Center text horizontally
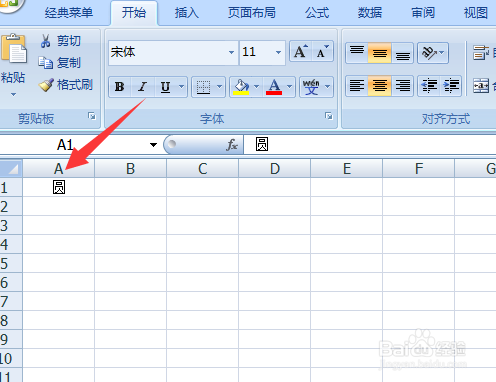This screenshot has width=496, height=382. [x=380, y=86]
